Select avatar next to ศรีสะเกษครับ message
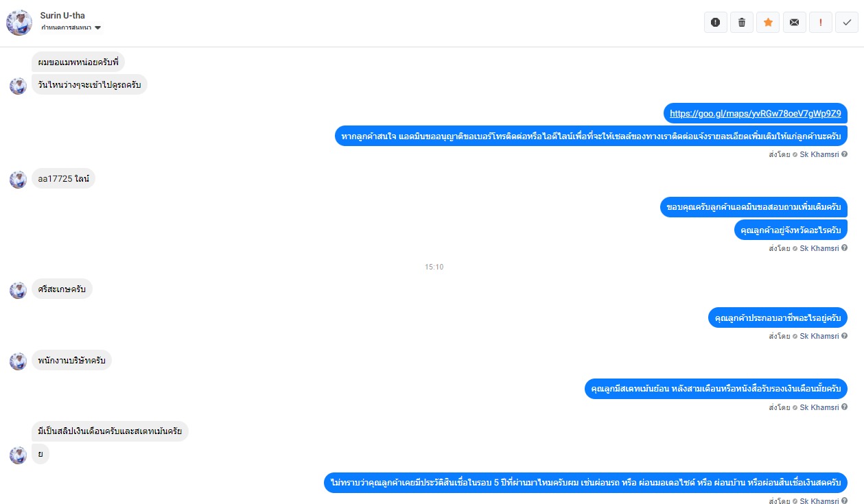The width and height of the screenshot is (864, 504). pyautogui.click(x=18, y=290)
